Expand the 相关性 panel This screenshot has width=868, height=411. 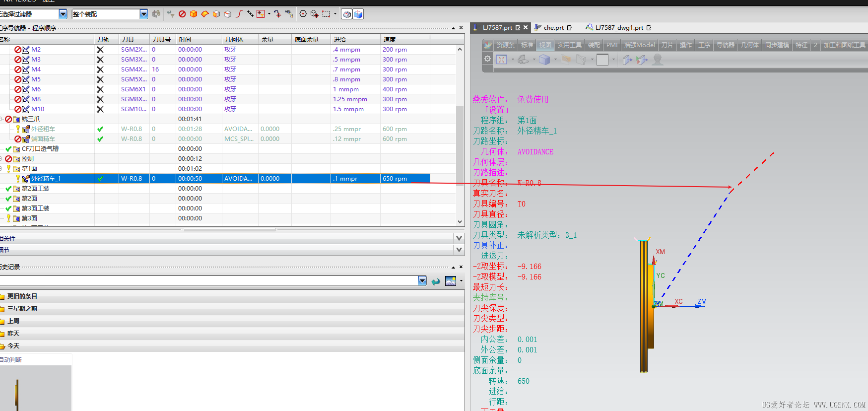(460, 238)
